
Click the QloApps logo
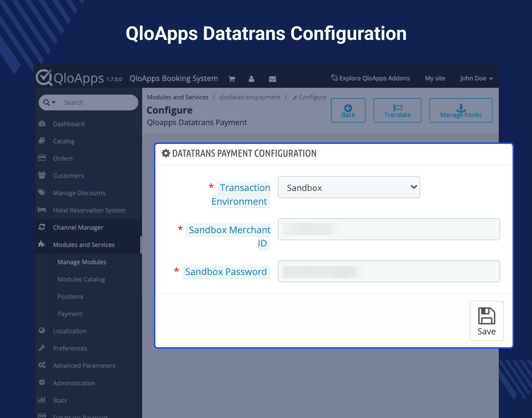70,78
